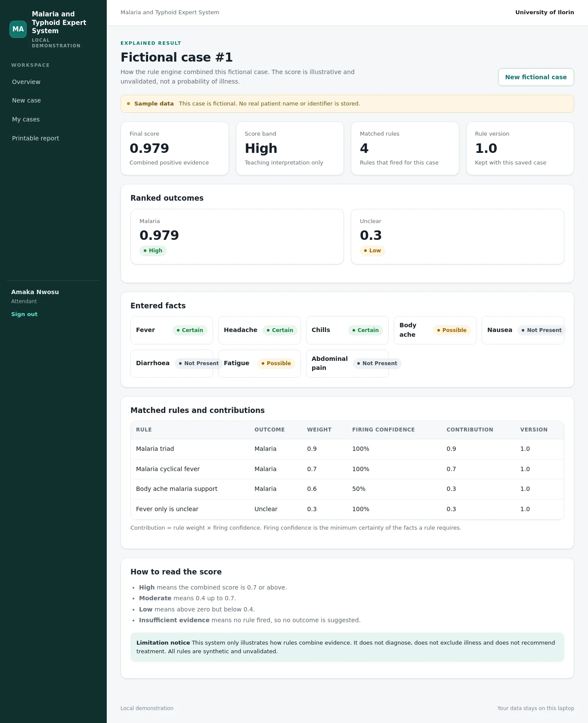This screenshot has height=723, width=588.
Task: Sign out of the account
Action: pyautogui.click(x=24, y=314)
